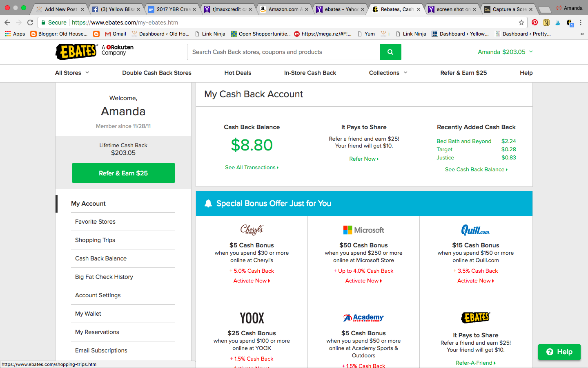Expand the All Stores dropdown
The height and width of the screenshot is (368, 588).
pyautogui.click(x=72, y=73)
